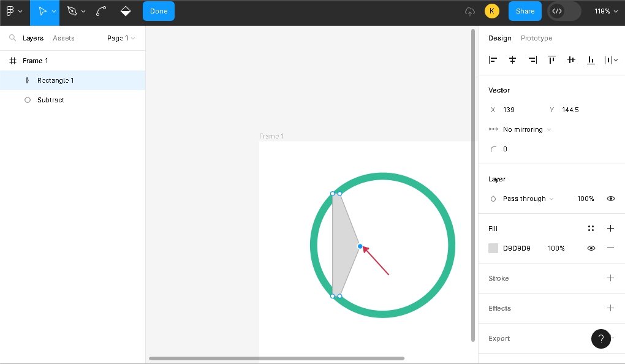The image size is (625, 364).
Task: Select the Pen tool
Action: pyautogui.click(x=72, y=11)
